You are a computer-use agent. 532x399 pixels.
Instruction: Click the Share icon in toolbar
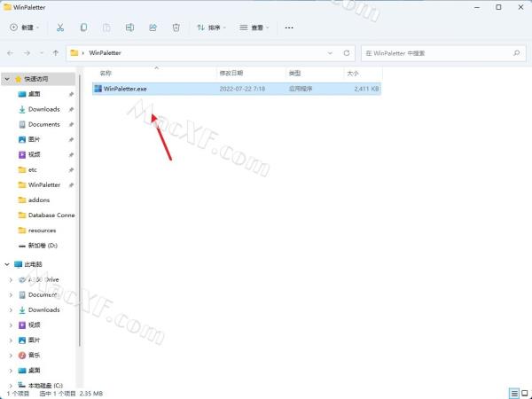153,27
